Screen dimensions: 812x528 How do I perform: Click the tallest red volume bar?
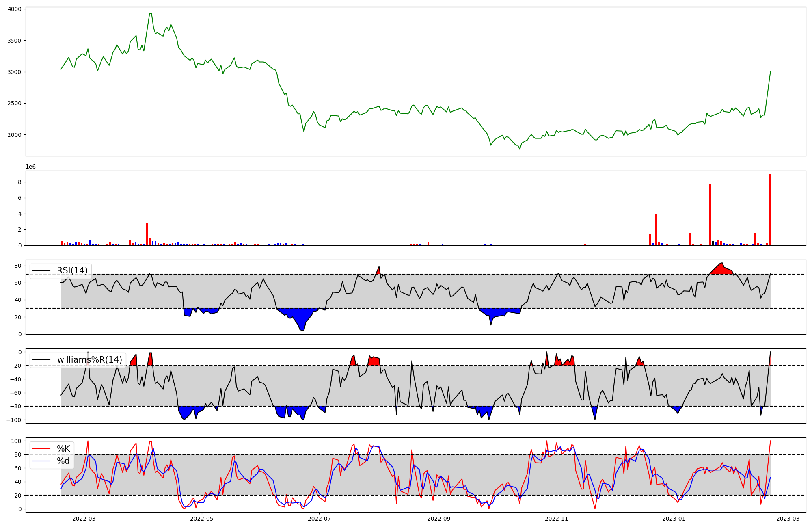769,209
